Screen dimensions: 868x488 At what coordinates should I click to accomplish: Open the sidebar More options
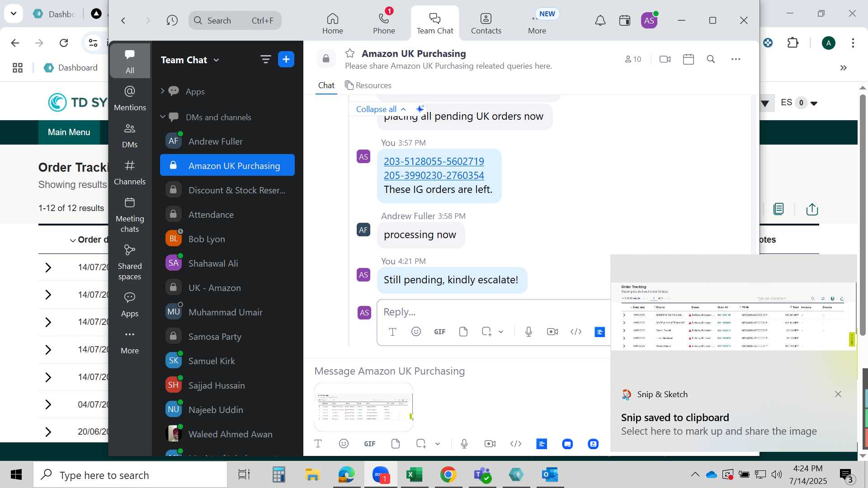(x=130, y=341)
